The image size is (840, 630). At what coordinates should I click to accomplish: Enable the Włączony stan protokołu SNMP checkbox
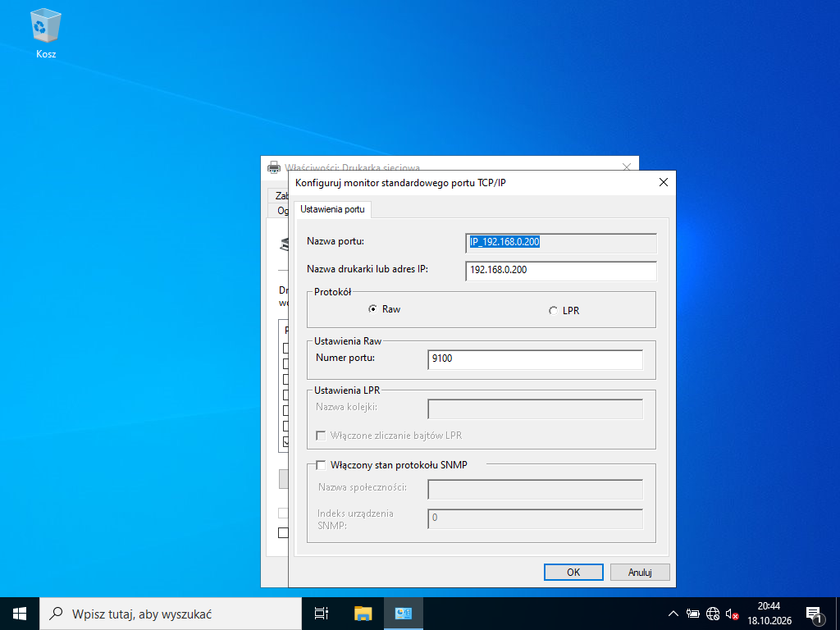point(321,465)
